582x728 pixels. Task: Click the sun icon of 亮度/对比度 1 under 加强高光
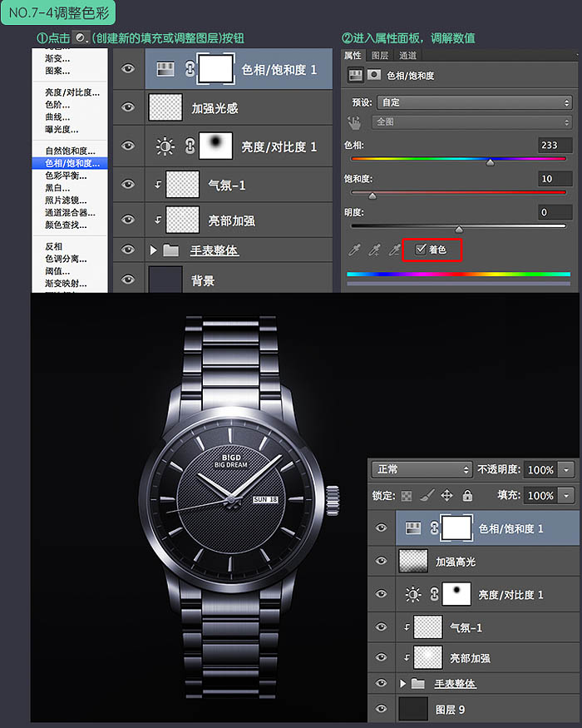coord(412,594)
